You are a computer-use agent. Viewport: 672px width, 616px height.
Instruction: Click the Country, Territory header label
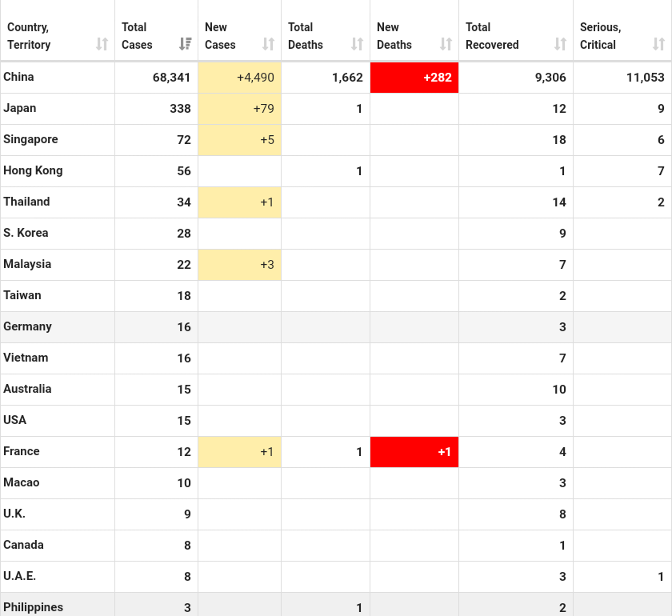pyautogui.click(x=29, y=36)
